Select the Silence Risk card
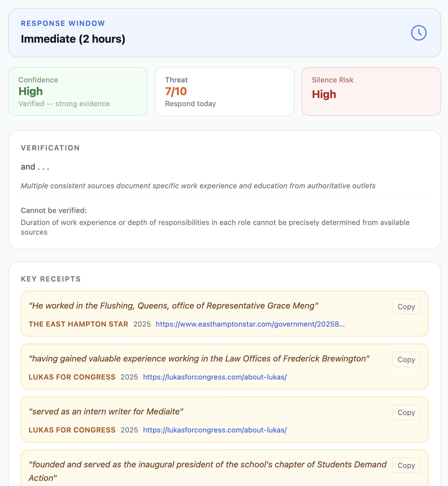Viewport: 448px width, 486px height. coord(371,91)
